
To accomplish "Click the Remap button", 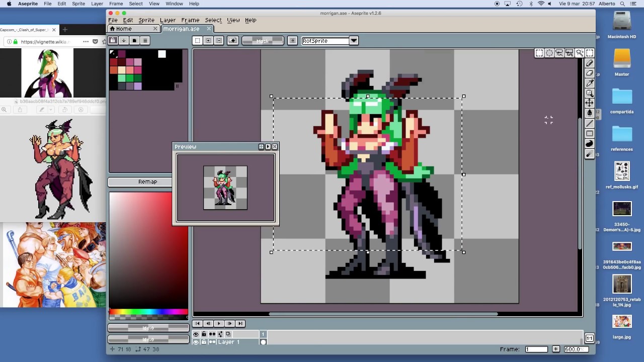I will point(147,182).
